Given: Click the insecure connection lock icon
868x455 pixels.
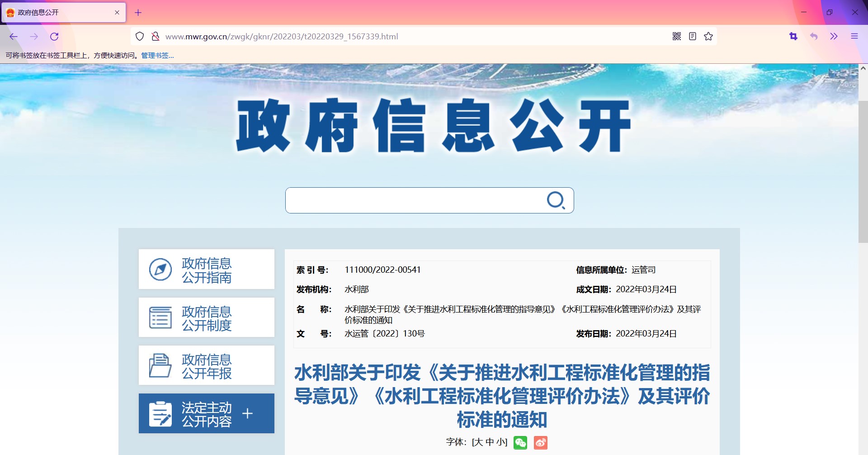Looking at the screenshot, I should click(x=155, y=36).
